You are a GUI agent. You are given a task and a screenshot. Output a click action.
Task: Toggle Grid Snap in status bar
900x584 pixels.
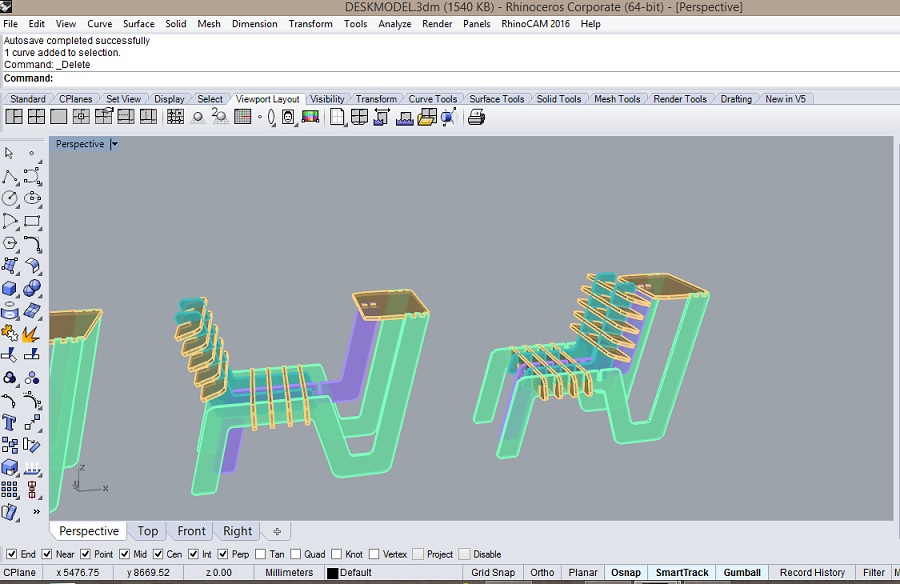click(x=493, y=573)
